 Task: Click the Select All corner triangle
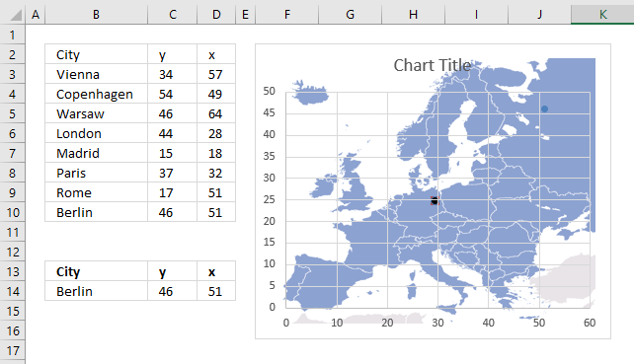16,15
